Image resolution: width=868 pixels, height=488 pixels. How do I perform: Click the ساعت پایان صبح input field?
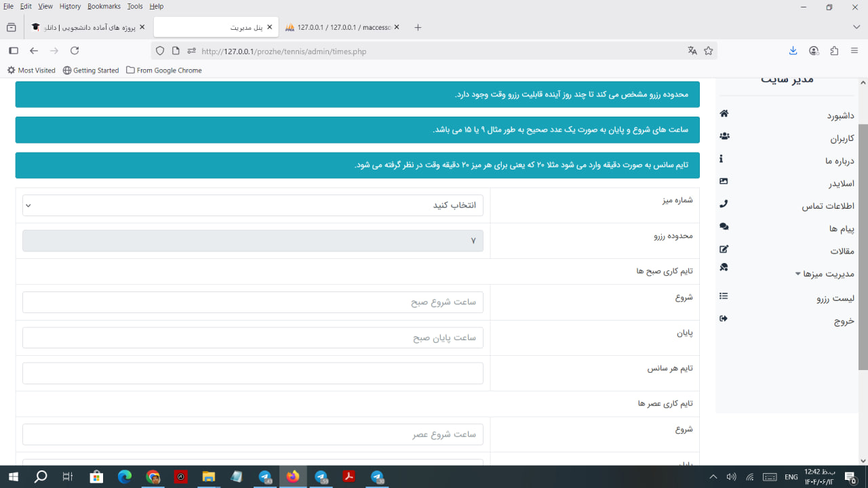(252, 338)
